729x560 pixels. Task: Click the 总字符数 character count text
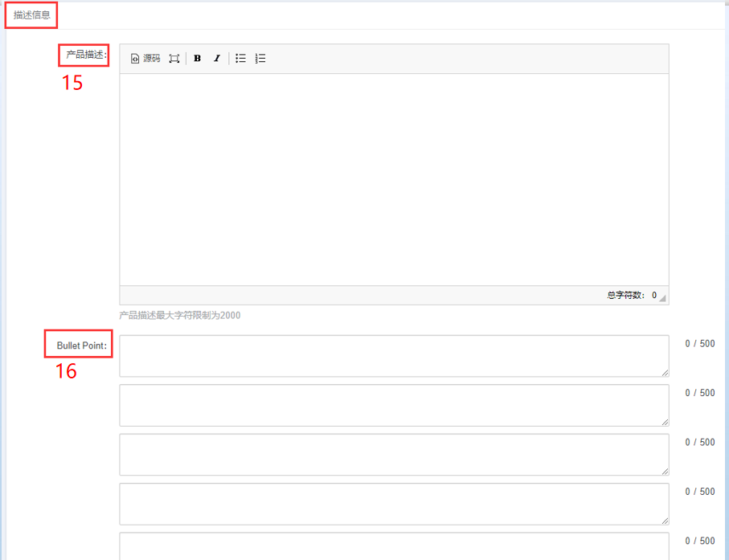pos(632,295)
